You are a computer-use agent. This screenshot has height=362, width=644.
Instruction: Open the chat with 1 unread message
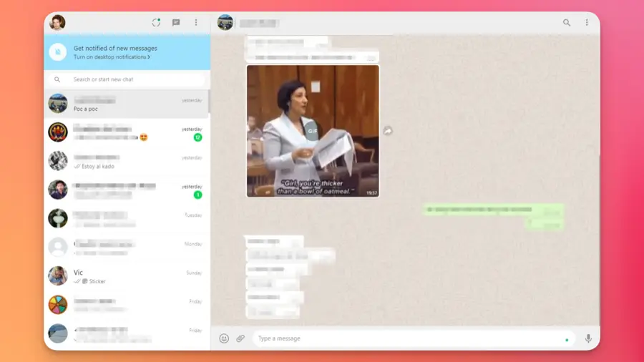127,190
